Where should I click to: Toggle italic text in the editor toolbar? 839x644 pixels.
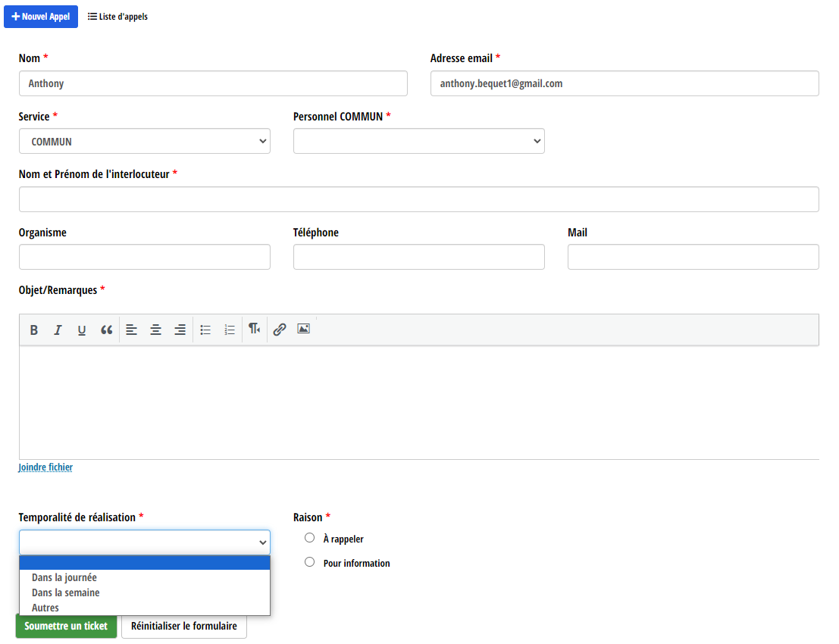point(58,330)
